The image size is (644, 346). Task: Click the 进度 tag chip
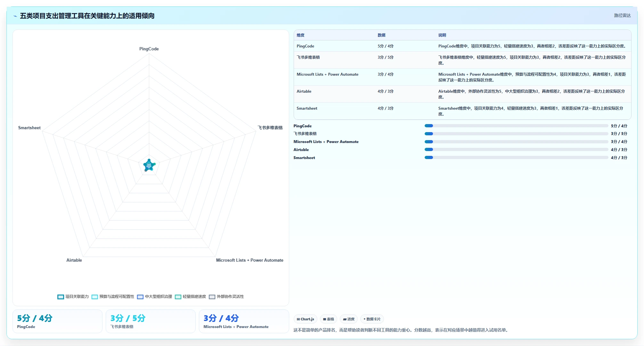pyautogui.click(x=349, y=319)
